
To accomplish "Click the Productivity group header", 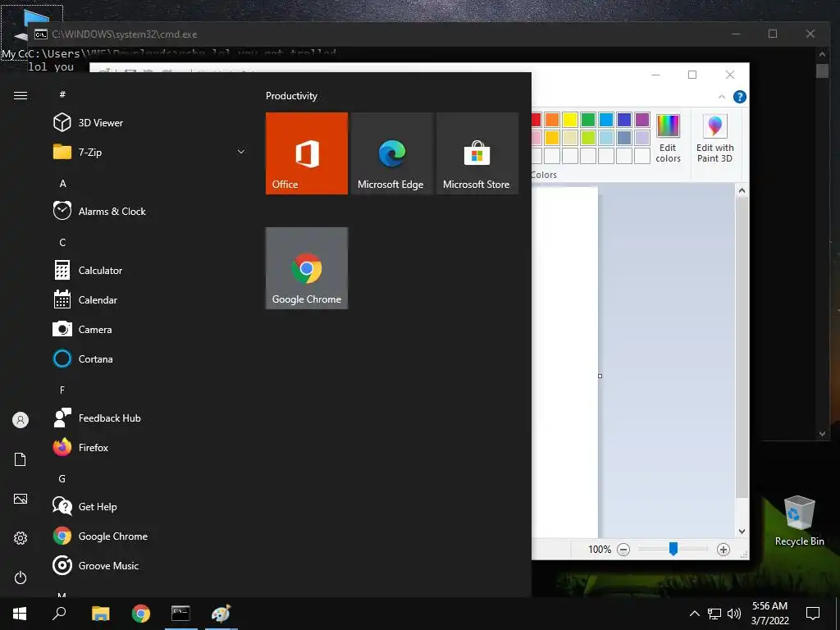I will coord(291,96).
